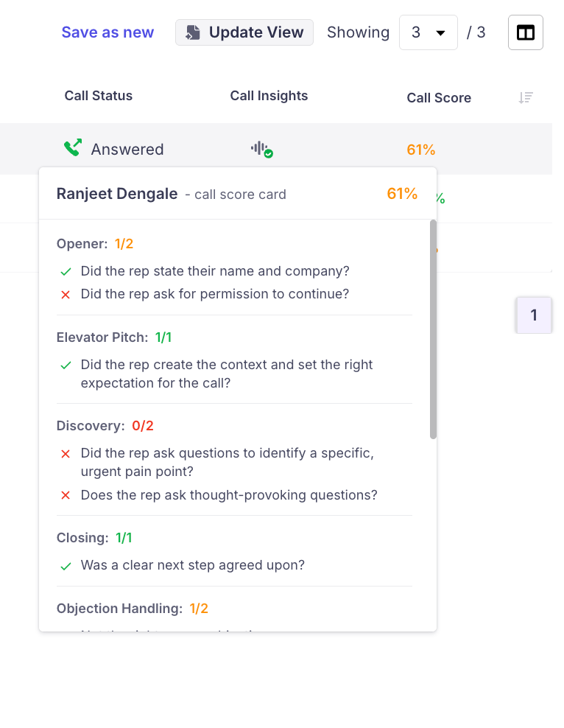Click red cross beside thought-provoking questions item

point(66,496)
